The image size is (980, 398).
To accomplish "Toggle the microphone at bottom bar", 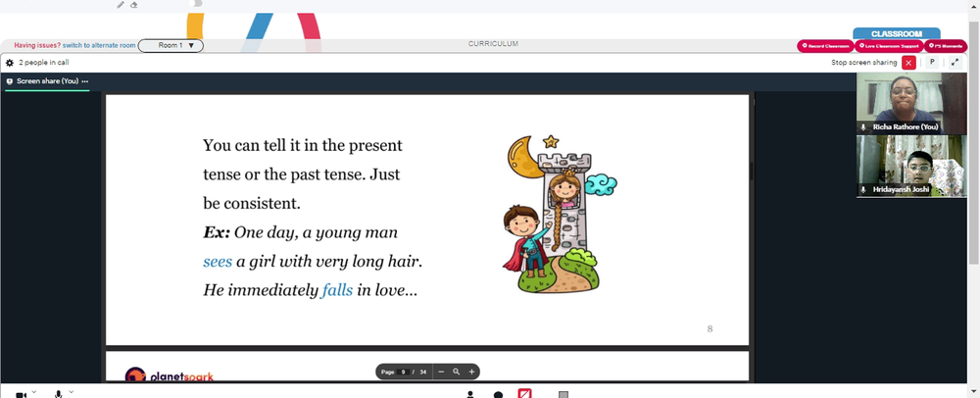I will 58,394.
